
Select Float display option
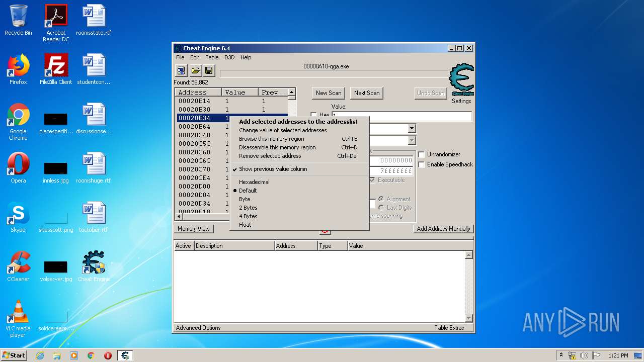[x=299, y=225]
